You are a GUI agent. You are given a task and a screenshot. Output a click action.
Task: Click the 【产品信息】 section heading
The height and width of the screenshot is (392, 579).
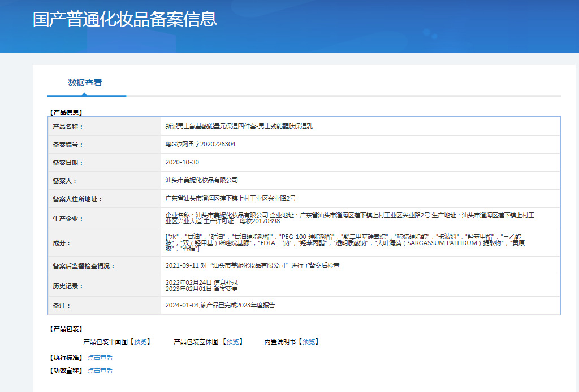tap(66, 112)
